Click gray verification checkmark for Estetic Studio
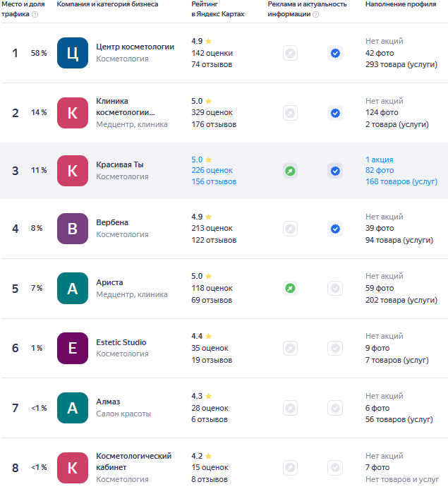Screen dimensions: 448x494 click(335, 348)
